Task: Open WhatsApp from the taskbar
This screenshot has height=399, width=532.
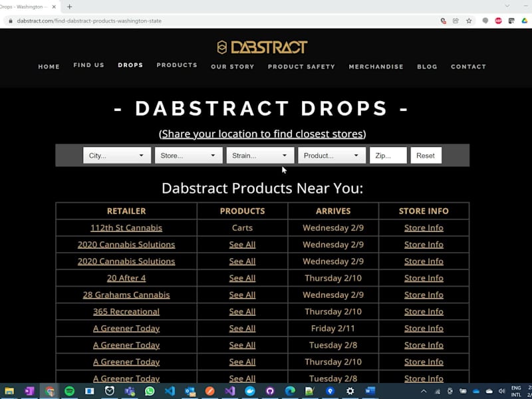Action: pyautogui.click(x=150, y=391)
